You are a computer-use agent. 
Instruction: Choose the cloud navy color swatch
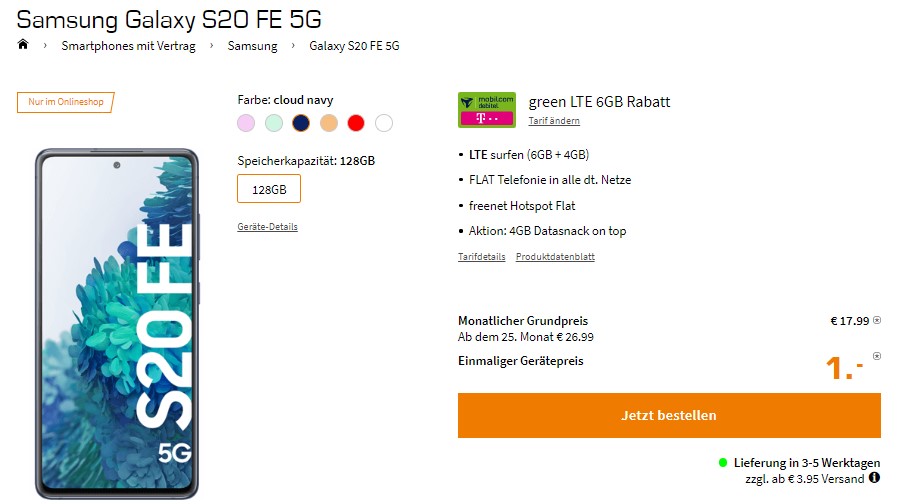pyautogui.click(x=301, y=123)
